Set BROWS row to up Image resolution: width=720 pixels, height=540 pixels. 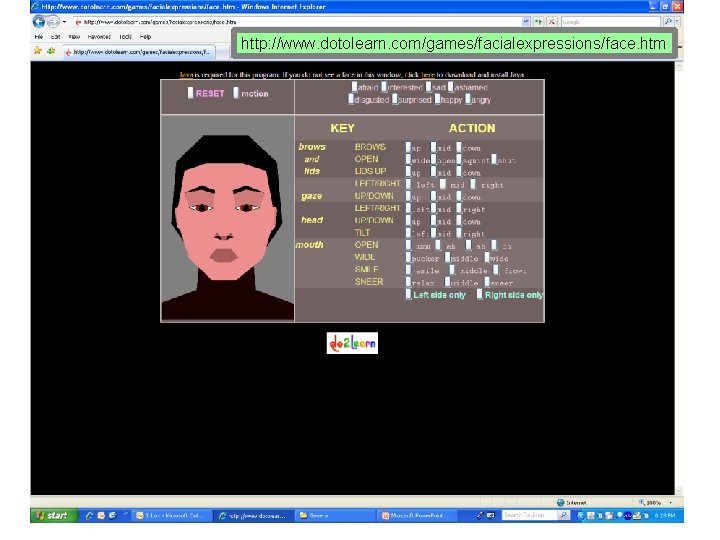(x=408, y=147)
